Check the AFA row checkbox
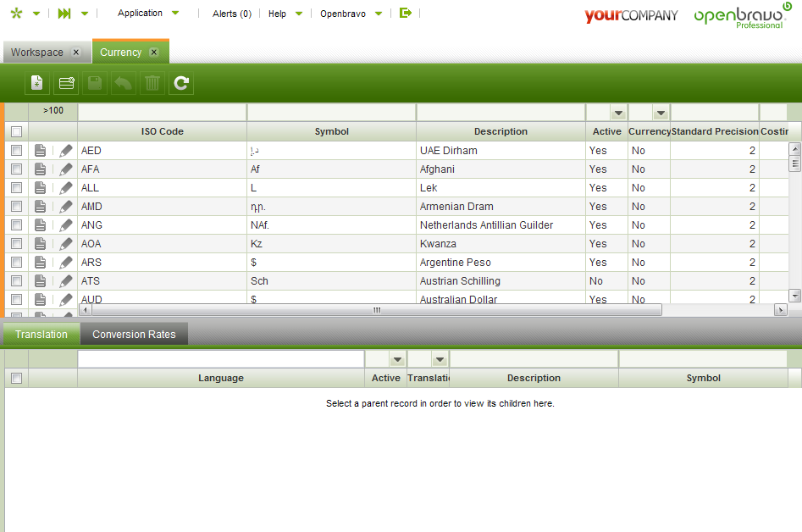 tap(16, 169)
